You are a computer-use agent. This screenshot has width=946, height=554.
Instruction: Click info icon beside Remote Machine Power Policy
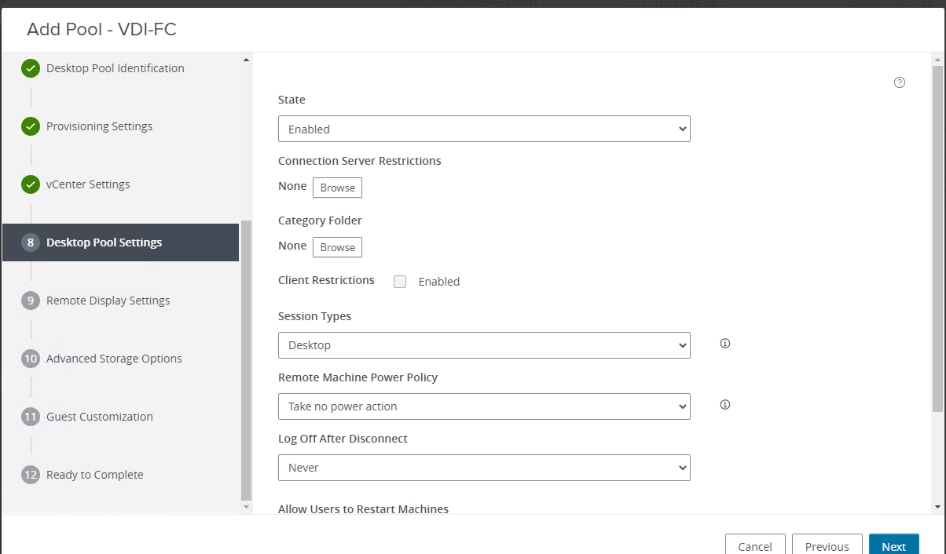(x=725, y=405)
